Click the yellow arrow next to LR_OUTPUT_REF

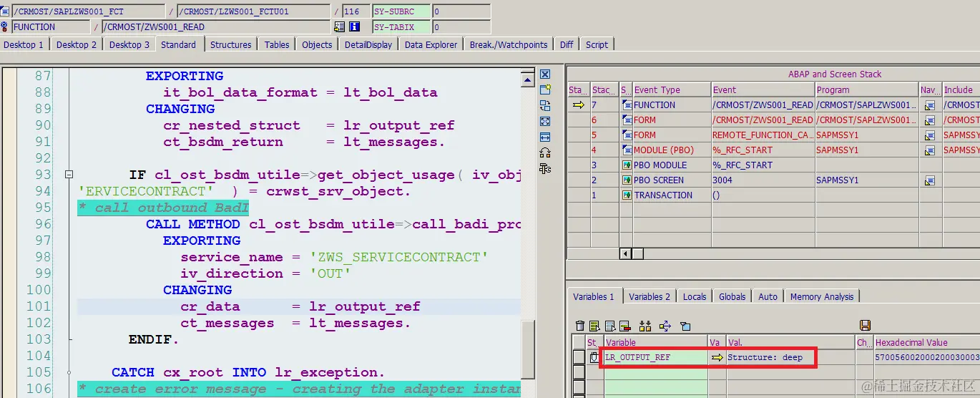pos(717,356)
